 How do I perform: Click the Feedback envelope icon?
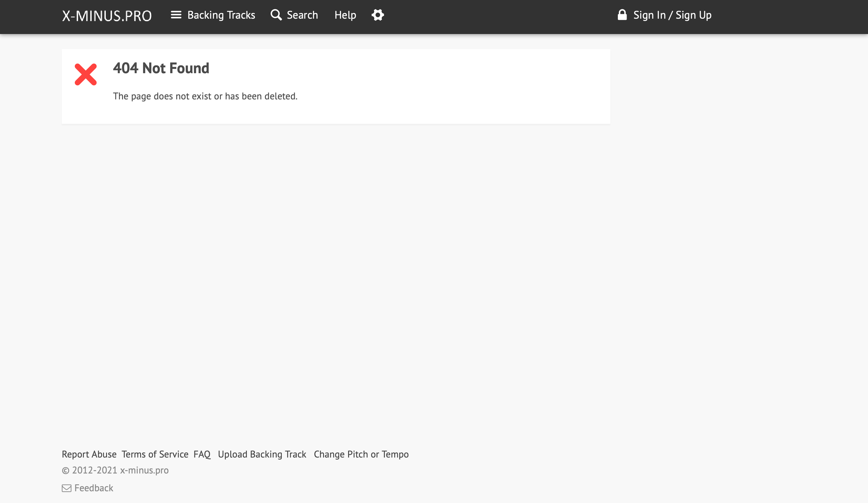[x=67, y=488]
